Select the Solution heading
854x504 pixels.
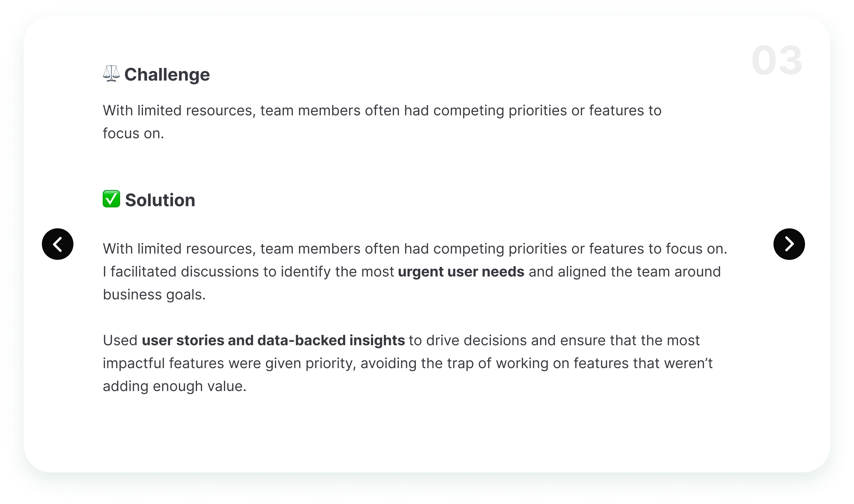click(160, 200)
